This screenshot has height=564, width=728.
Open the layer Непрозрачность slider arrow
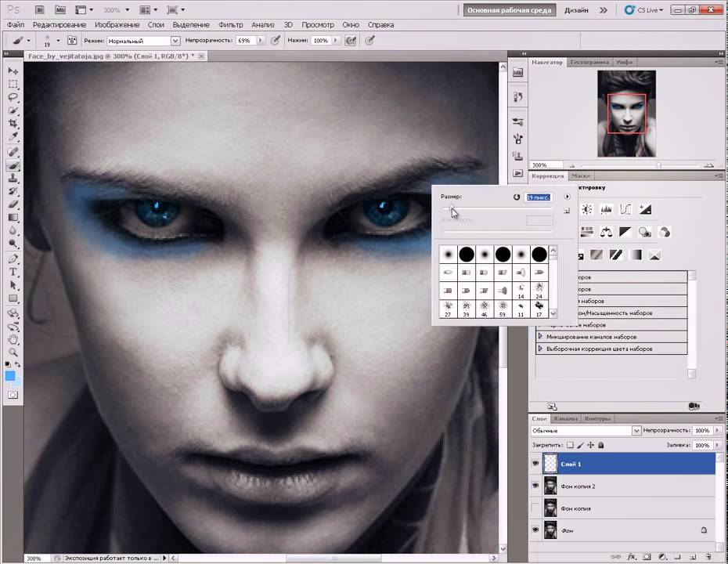(x=717, y=431)
